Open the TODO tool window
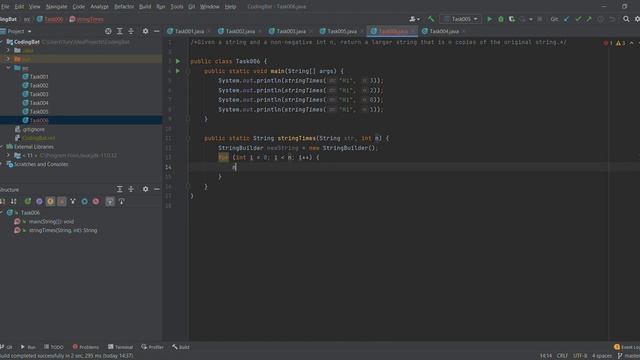 click(x=54, y=347)
